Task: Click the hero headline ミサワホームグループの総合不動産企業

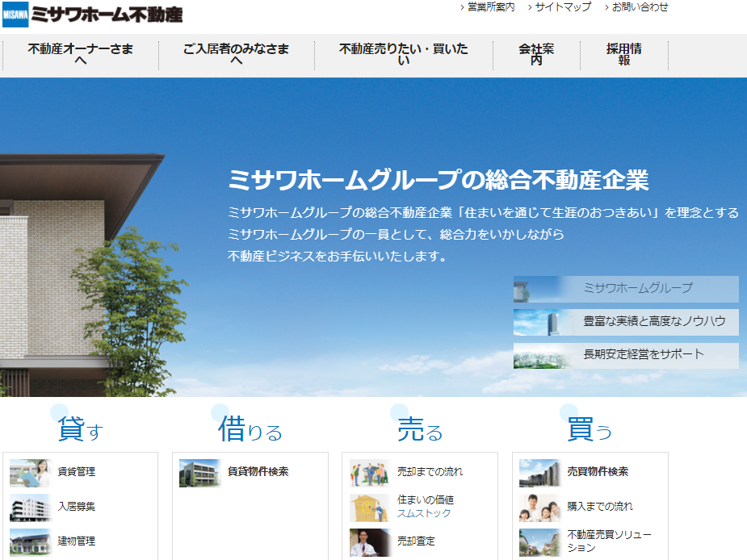Action: point(439,180)
